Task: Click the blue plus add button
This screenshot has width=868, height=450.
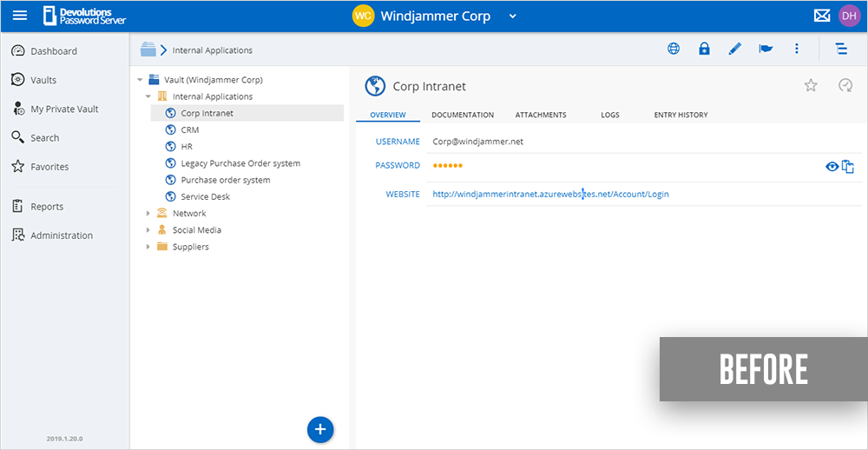Action: pos(320,429)
